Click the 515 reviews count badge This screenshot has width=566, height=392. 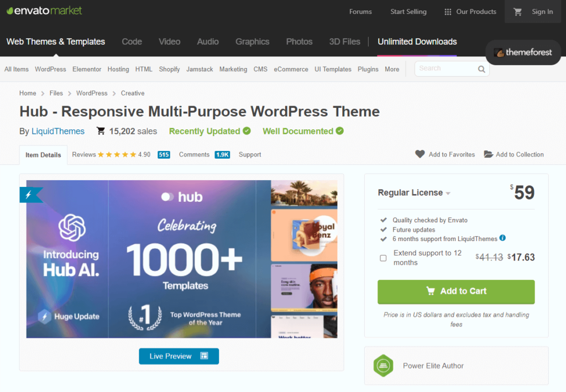click(164, 154)
